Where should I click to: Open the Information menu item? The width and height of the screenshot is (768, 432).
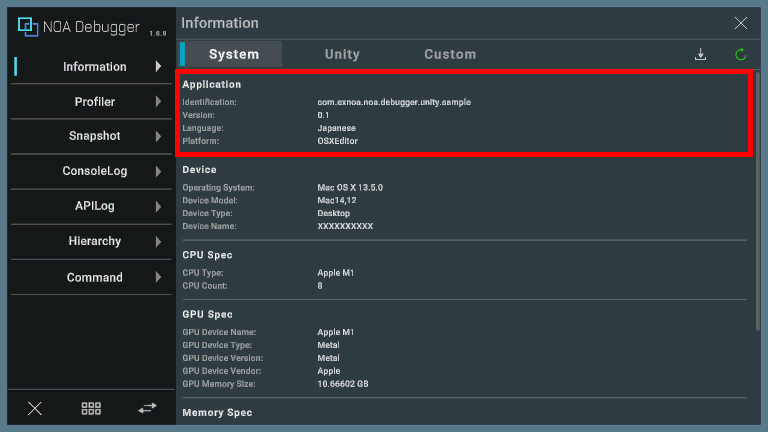(91, 67)
